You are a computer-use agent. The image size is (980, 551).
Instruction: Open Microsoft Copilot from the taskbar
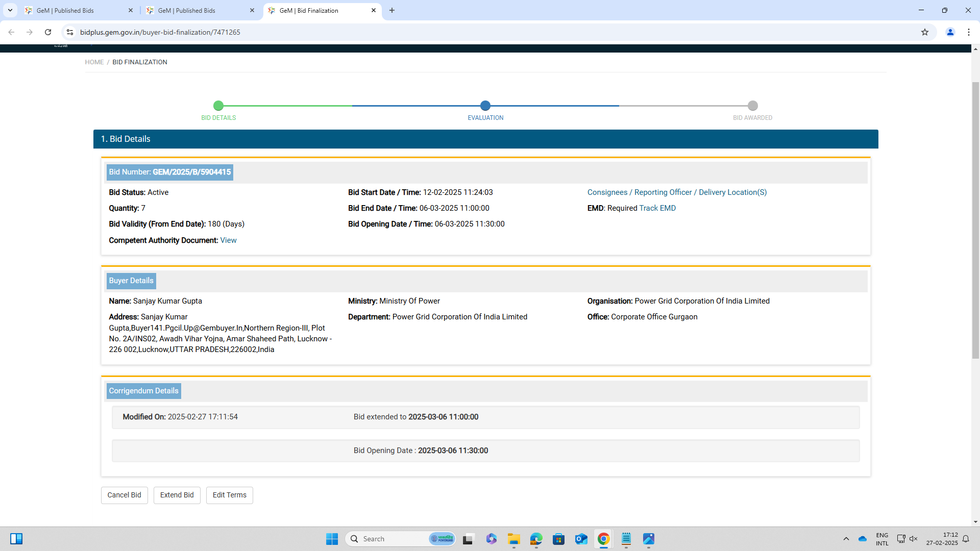[x=491, y=539]
